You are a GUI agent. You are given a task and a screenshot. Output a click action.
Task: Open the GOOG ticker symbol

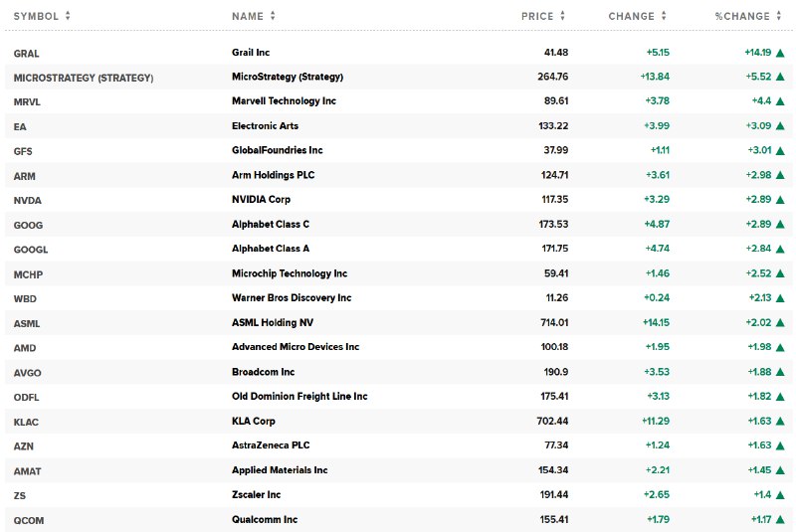[x=28, y=225]
